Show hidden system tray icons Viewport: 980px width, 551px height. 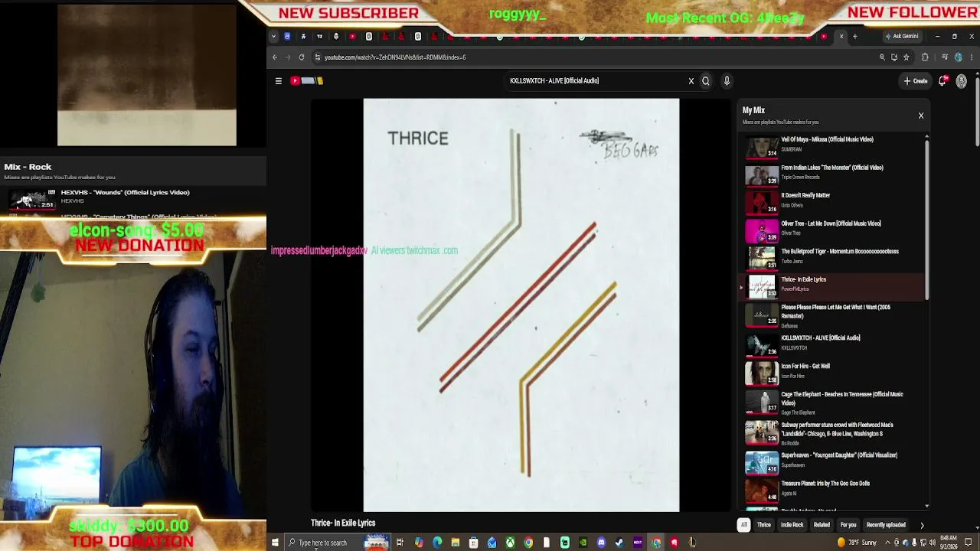click(887, 543)
